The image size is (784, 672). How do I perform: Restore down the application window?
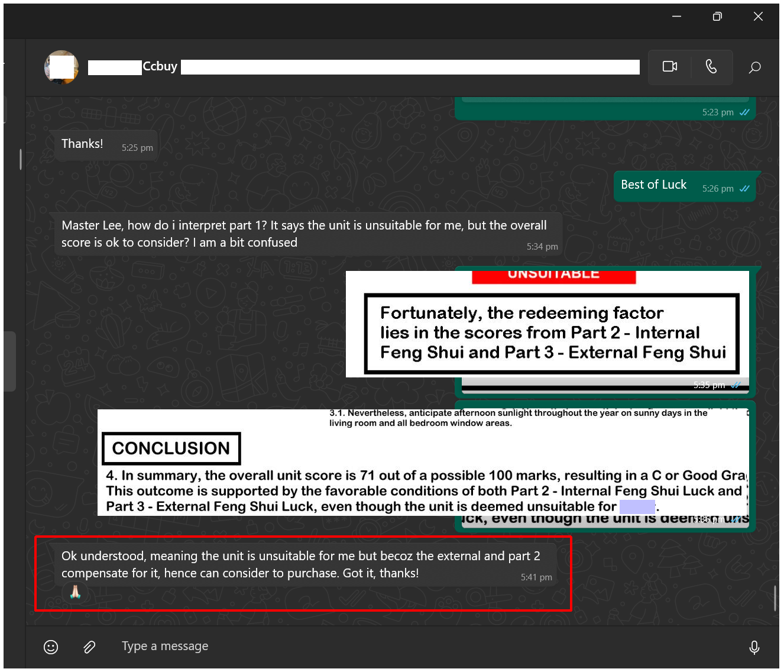pyautogui.click(x=717, y=17)
